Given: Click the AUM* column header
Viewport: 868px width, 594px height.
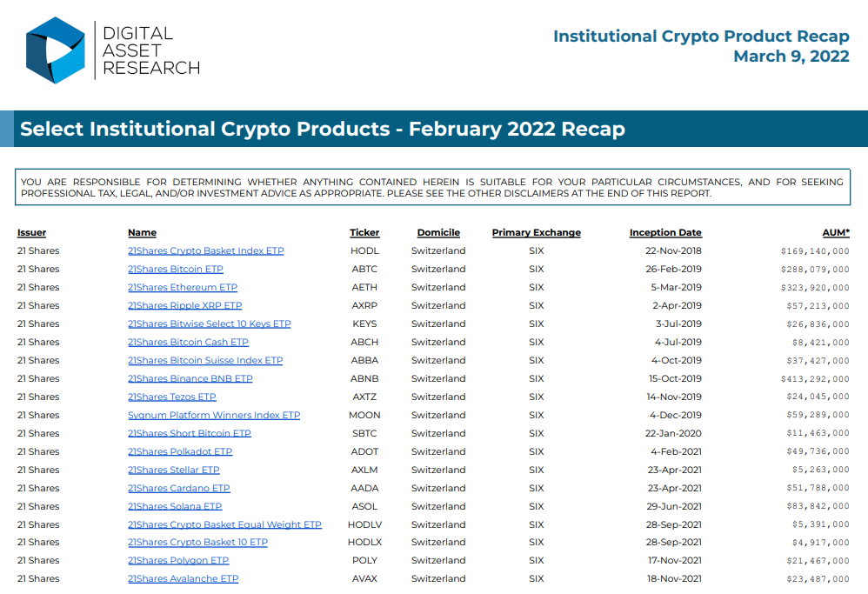Looking at the screenshot, I should coord(836,232).
